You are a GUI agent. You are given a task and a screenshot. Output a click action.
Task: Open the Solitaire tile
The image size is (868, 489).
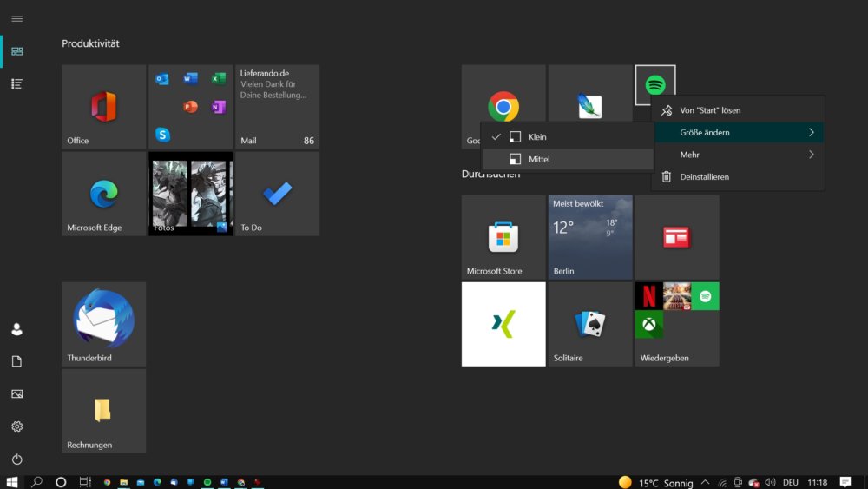point(590,324)
